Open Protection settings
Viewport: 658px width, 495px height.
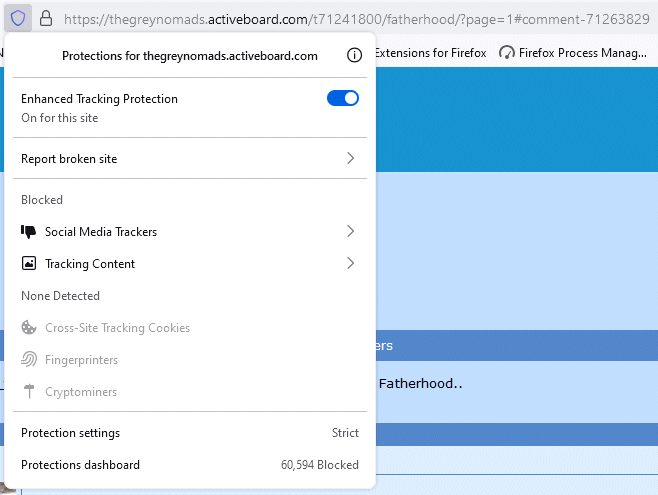point(71,433)
